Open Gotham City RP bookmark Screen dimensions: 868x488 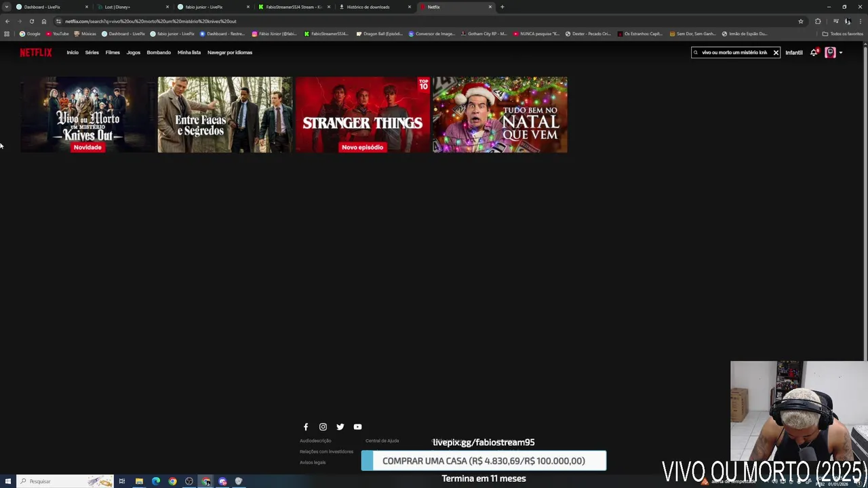pyautogui.click(x=484, y=34)
